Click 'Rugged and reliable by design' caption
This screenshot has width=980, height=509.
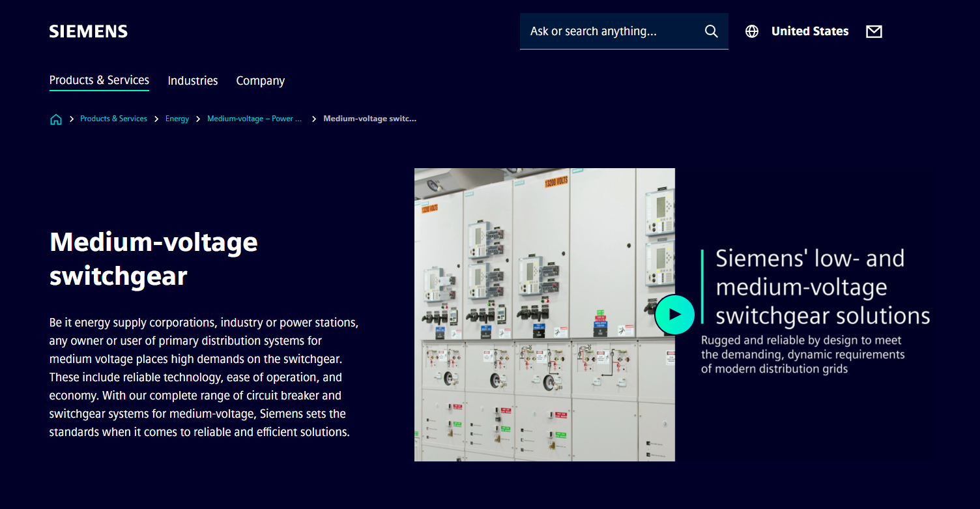click(803, 355)
